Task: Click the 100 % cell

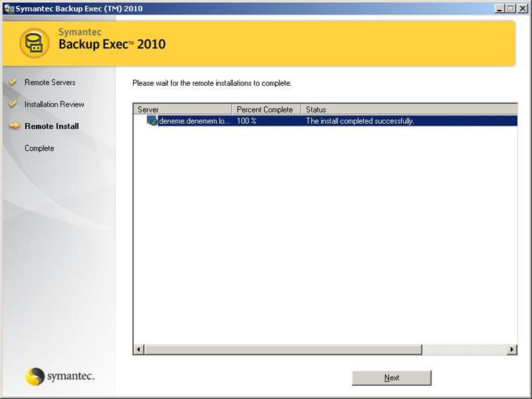Action: [247, 121]
